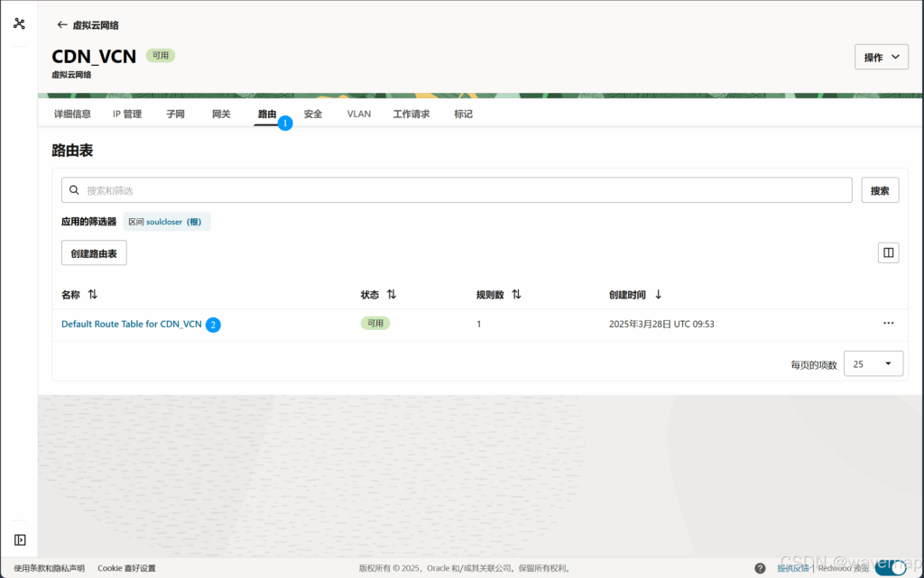Toggle the Redwood preview switch
The width and height of the screenshot is (924, 578).
pyautogui.click(x=891, y=568)
